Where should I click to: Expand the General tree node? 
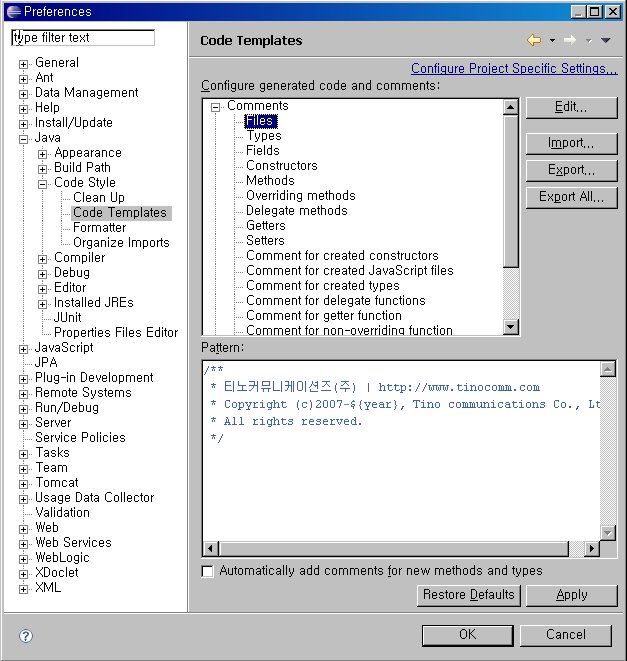coord(24,64)
